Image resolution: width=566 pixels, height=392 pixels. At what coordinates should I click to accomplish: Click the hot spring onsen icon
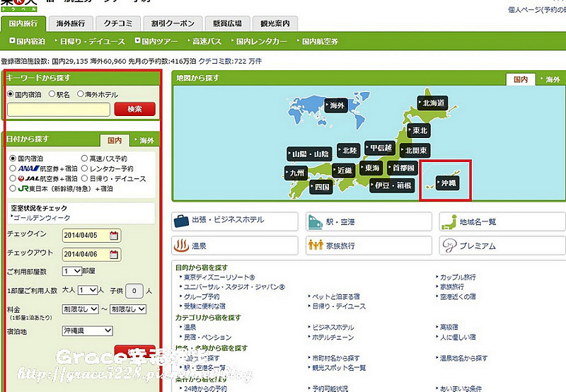tap(181, 246)
